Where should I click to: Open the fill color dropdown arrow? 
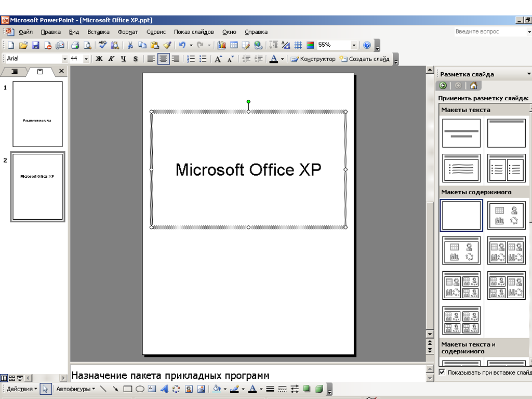225,389
